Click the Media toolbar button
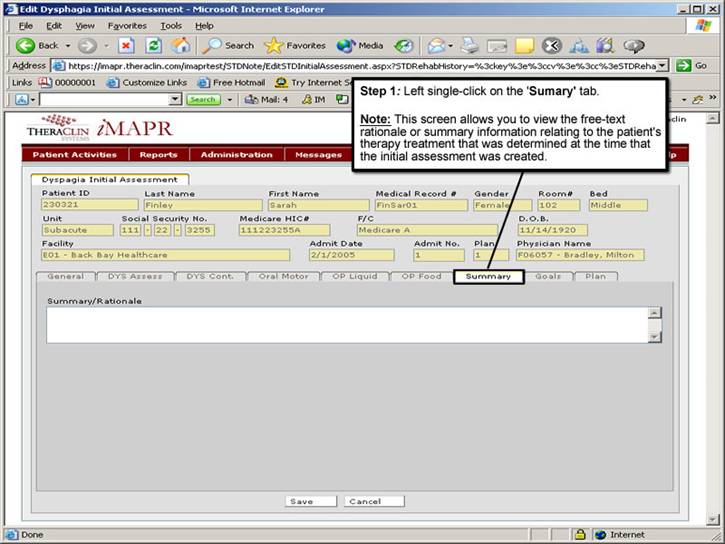725x544 pixels. 360,45
